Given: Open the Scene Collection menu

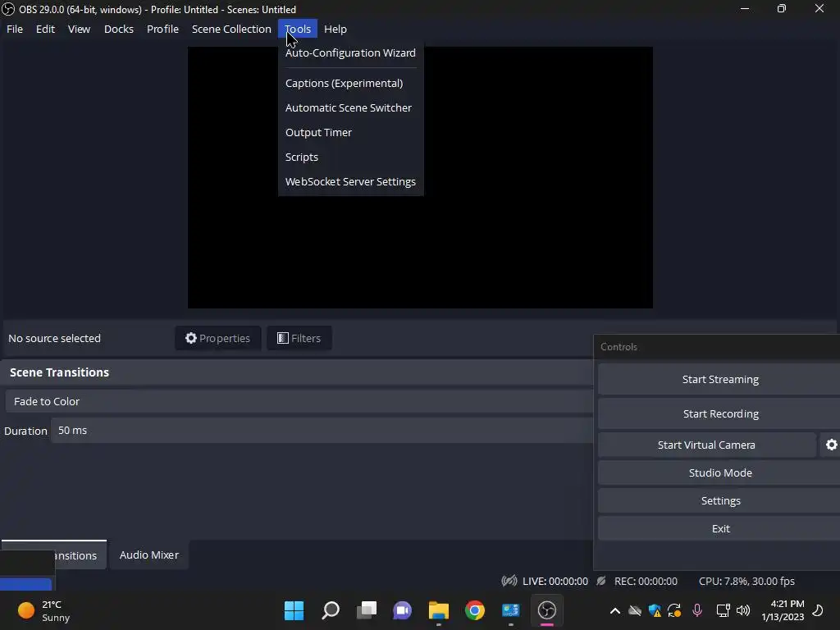Looking at the screenshot, I should 231,29.
